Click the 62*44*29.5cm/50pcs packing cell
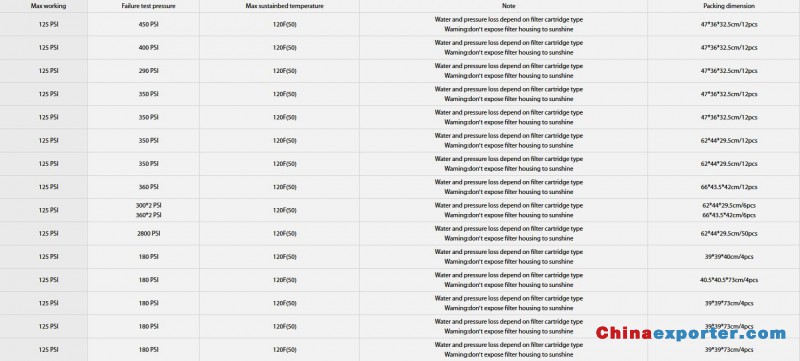 (x=729, y=234)
